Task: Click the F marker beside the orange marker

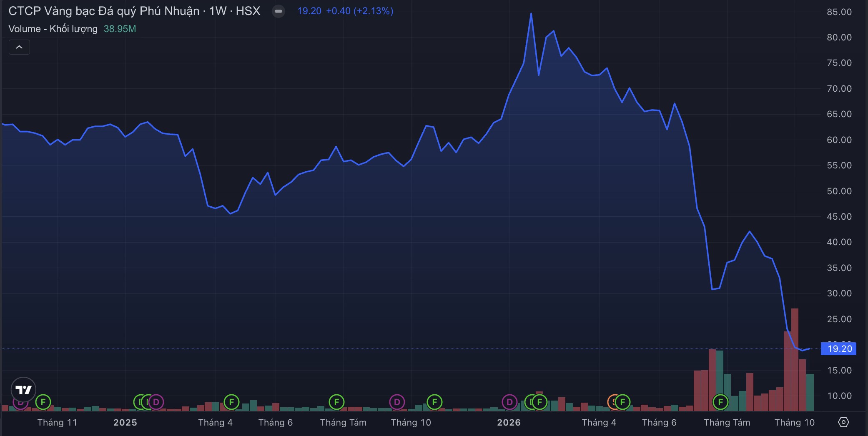Action: point(622,402)
